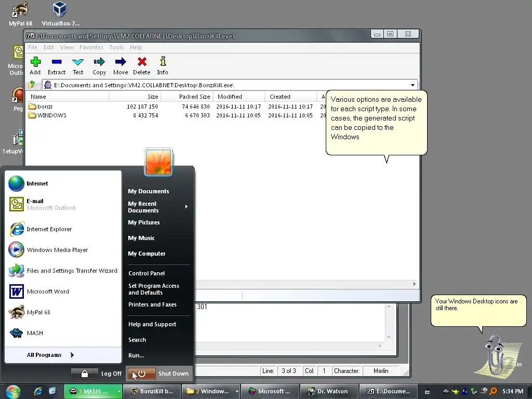532x399 pixels.
Task: Open MyPal 68 desktop shortcut
Action: tap(20, 14)
